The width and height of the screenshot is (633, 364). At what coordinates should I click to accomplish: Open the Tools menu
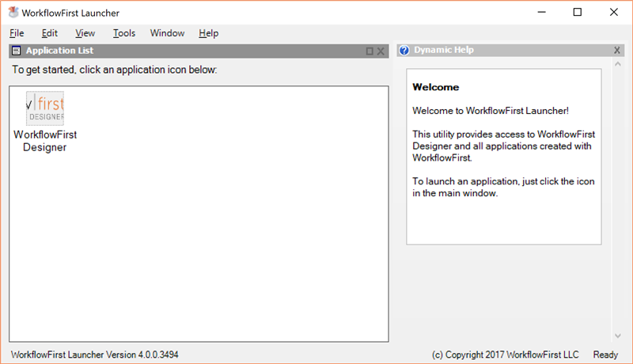(124, 33)
